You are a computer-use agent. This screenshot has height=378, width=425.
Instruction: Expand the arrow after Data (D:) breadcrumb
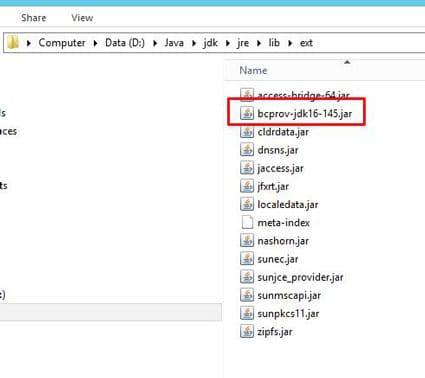pos(155,43)
